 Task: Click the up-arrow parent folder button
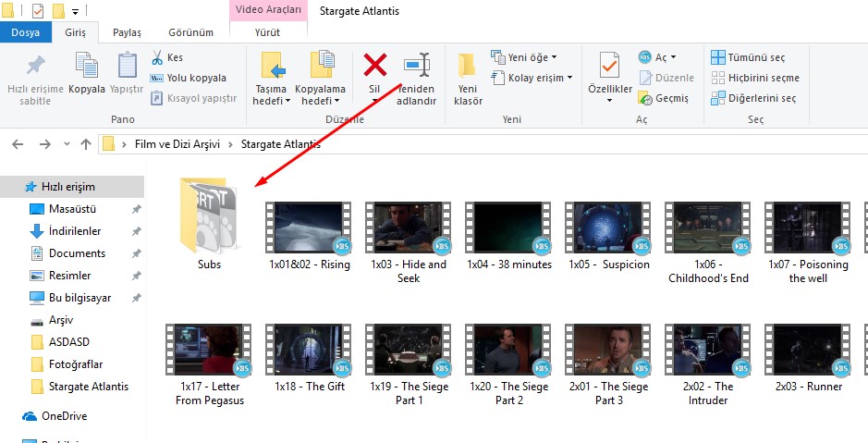(86, 144)
